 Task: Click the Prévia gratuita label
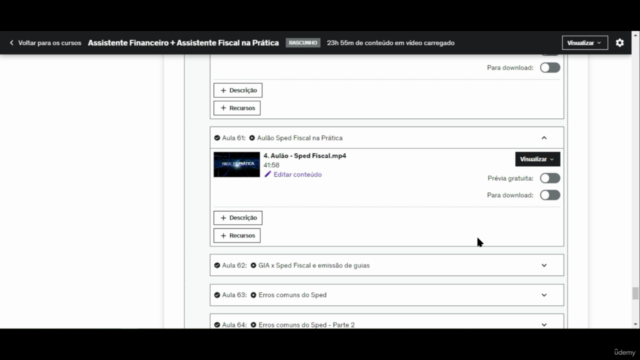[510, 178]
